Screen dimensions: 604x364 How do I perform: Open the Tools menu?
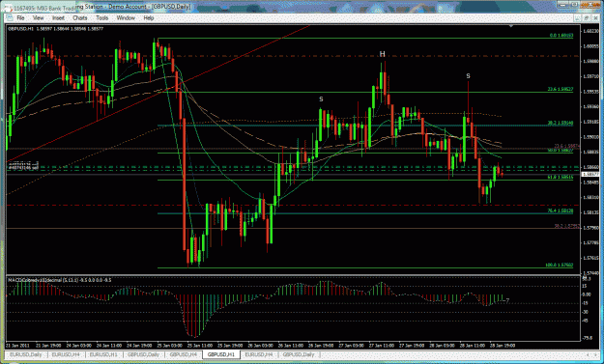[102, 18]
